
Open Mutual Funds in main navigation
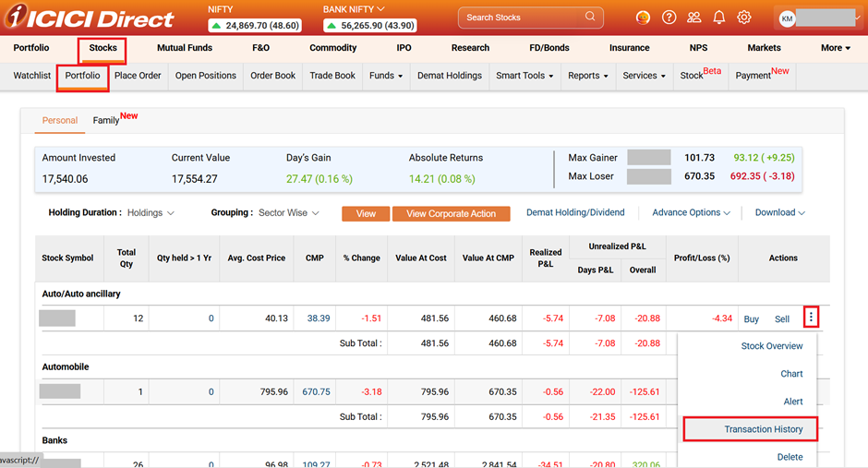pos(185,48)
